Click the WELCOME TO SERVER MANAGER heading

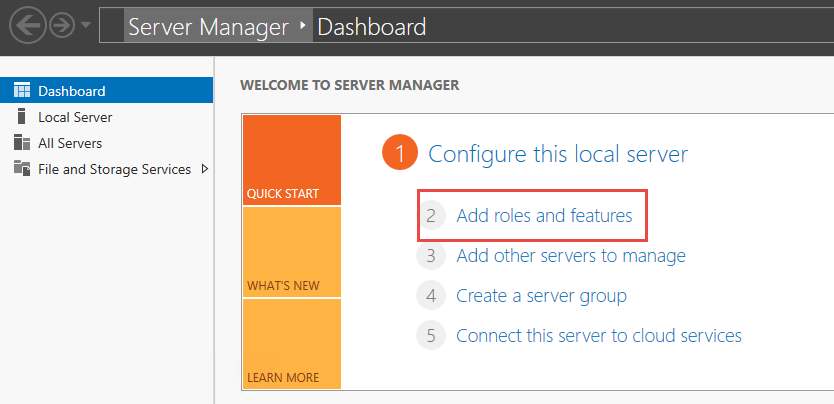click(349, 85)
